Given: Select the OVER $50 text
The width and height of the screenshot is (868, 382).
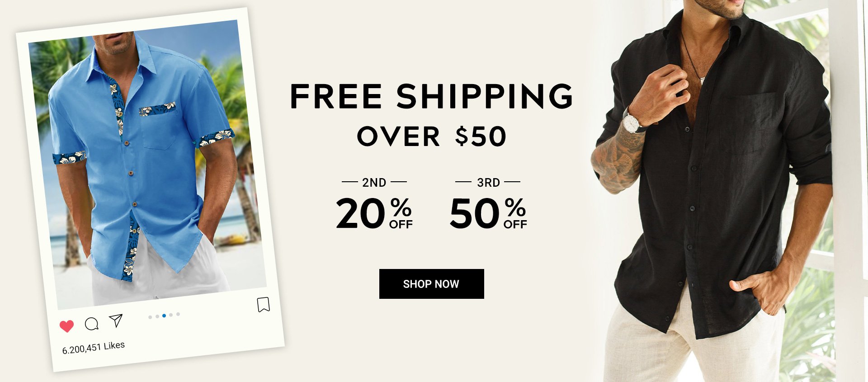Looking at the screenshot, I should pos(431,137).
